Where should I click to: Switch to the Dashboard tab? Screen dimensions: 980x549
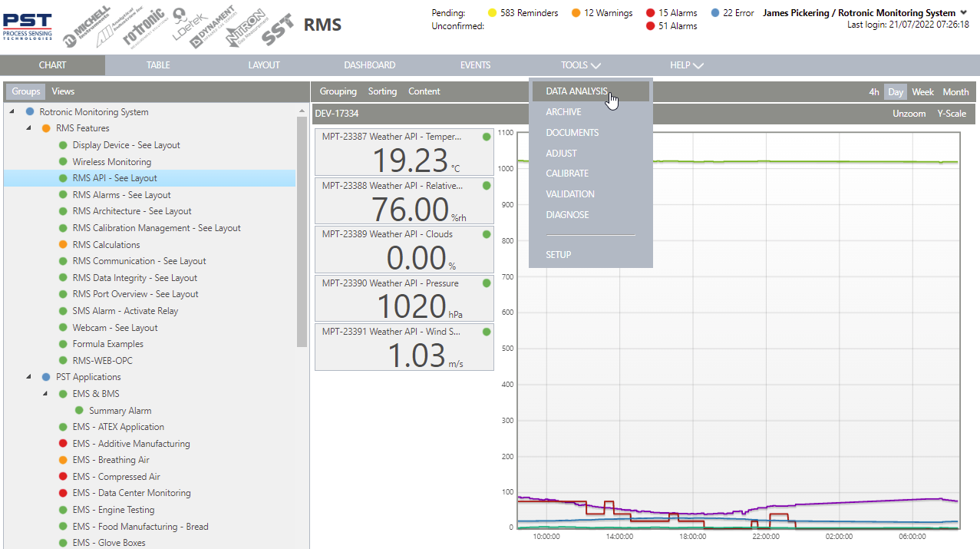click(369, 65)
